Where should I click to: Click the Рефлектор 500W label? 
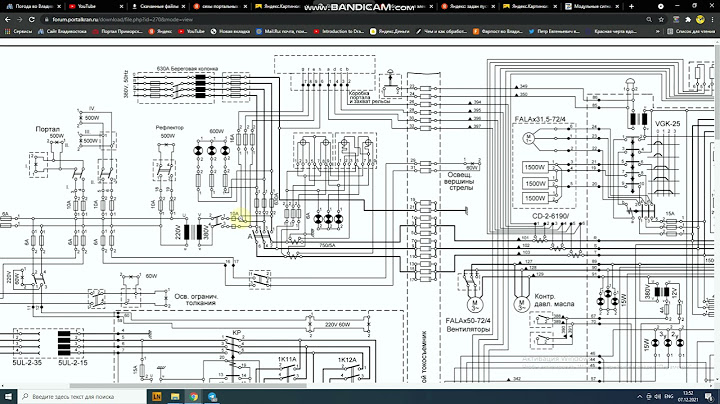pos(169,131)
